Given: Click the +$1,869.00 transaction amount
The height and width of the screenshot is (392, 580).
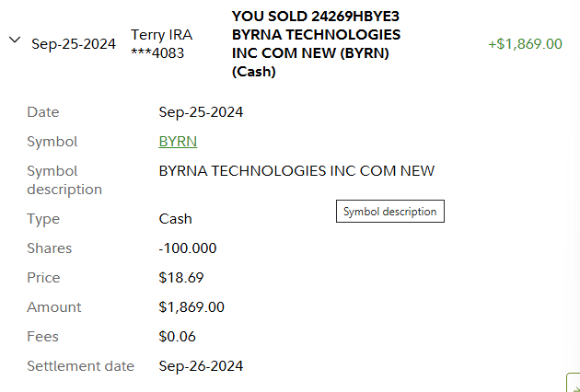Looking at the screenshot, I should 525,43.
